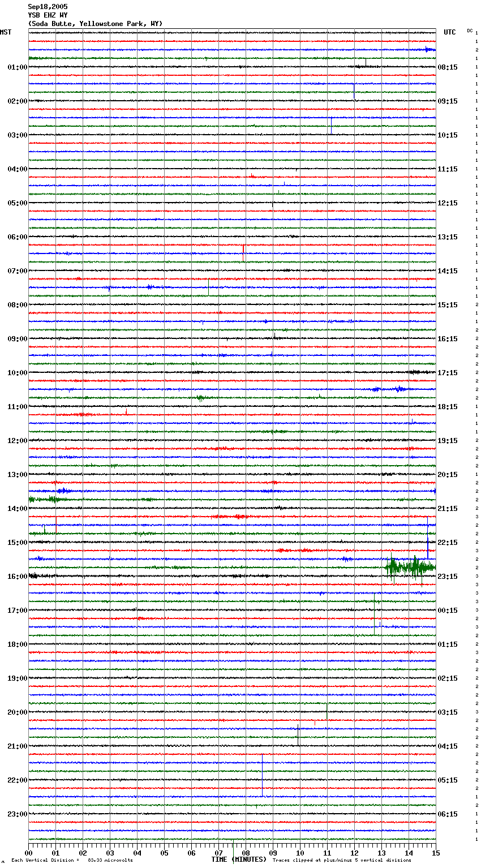Click the "Traces clipped at plus/minus 5 vertical divisions" note
Image resolution: width=481 pixels, height=868 pixels.
(x=342, y=861)
